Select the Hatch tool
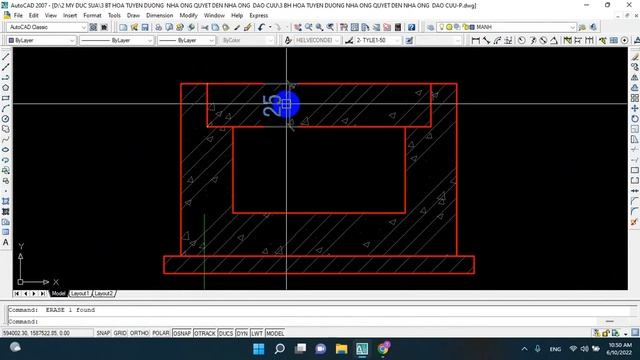This screenshot has height=360, width=640. pos(6,201)
